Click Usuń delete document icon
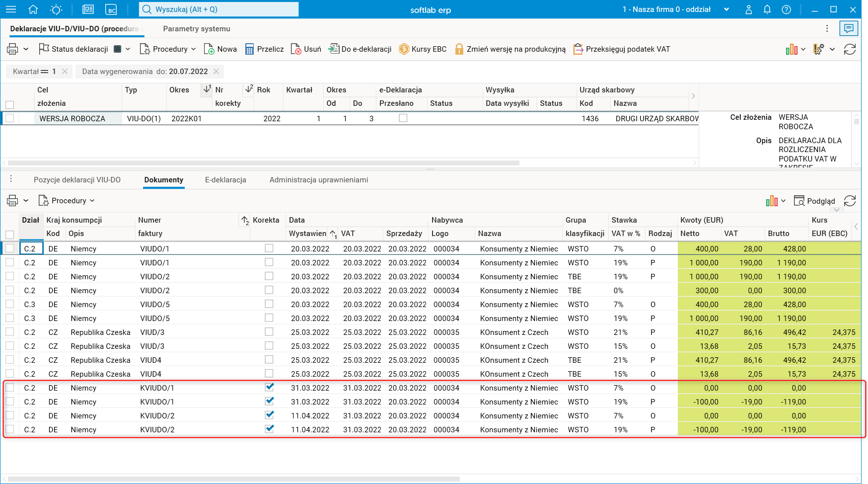 point(296,49)
